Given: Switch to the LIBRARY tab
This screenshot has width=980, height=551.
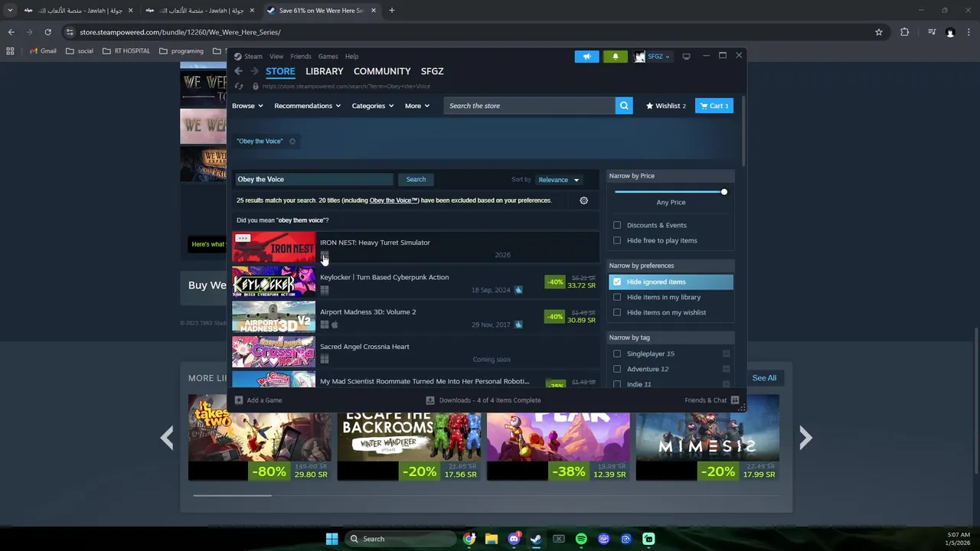Looking at the screenshot, I should (x=325, y=71).
